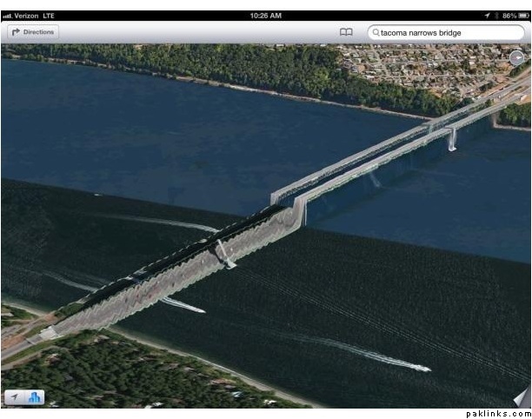Open the Bookmarks book icon
This screenshot has height=419, width=532.
tap(346, 32)
